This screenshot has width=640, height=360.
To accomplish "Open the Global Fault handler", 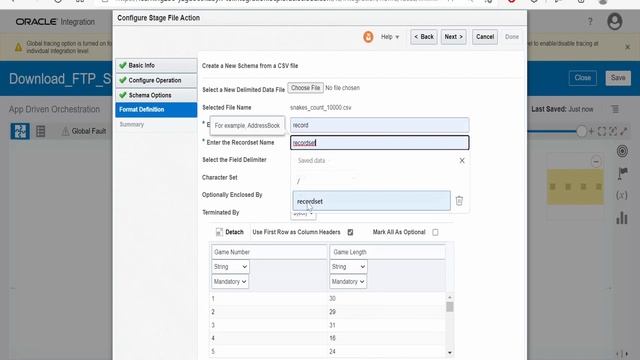I will pyautogui.click(x=84, y=131).
